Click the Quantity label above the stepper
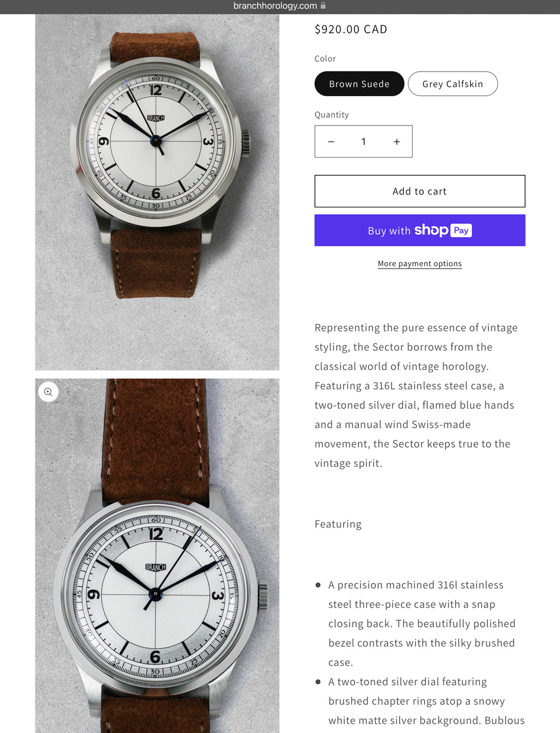Viewport: 560px width, 733px height. tap(332, 115)
